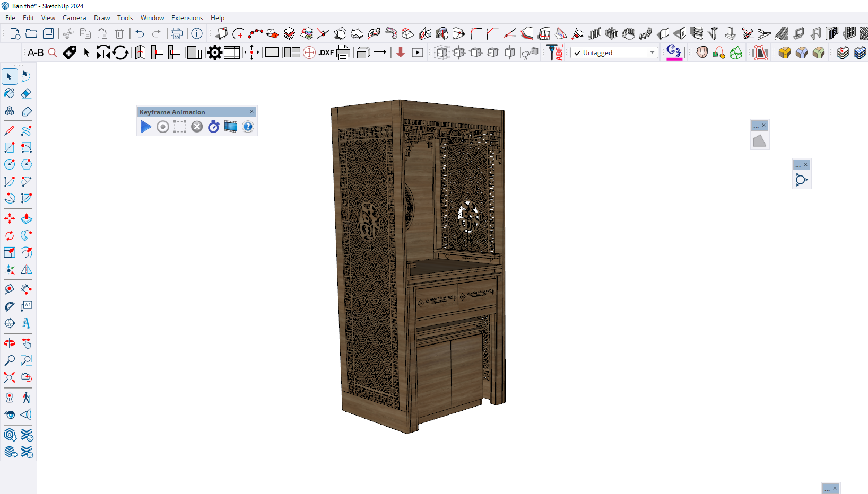Viewport: 868px width, 494px height.
Task: Click the record keyframe button
Action: [163, 127]
